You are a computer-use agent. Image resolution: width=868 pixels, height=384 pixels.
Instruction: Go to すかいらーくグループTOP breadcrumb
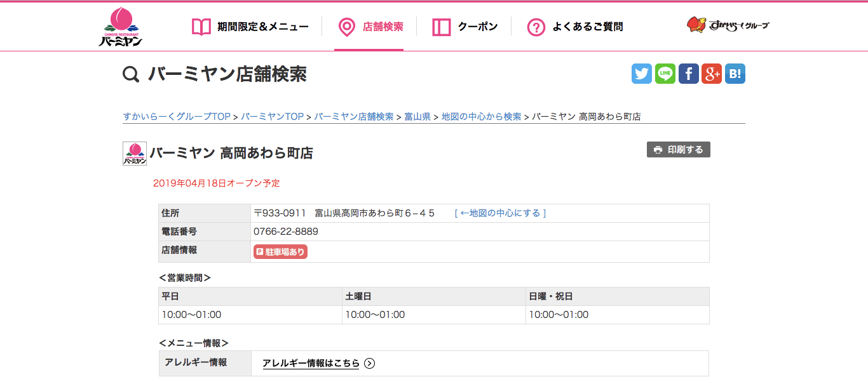[176, 117]
